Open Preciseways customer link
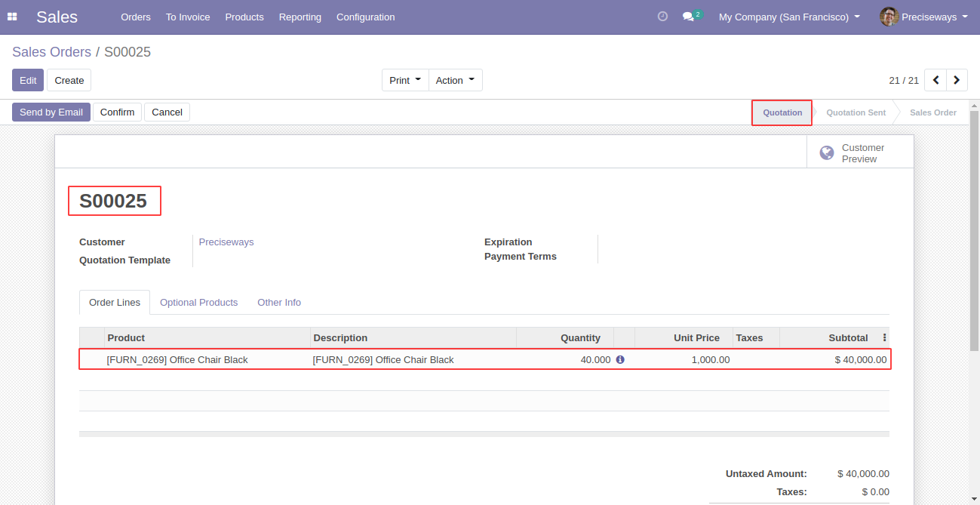This screenshot has width=980, height=505. [x=226, y=242]
